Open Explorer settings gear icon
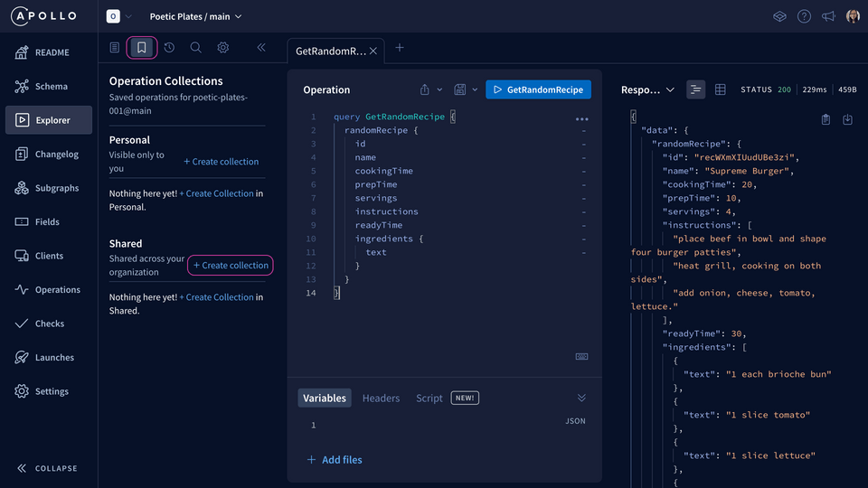Image resolution: width=868 pixels, height=488 pixels. [223, 48]
